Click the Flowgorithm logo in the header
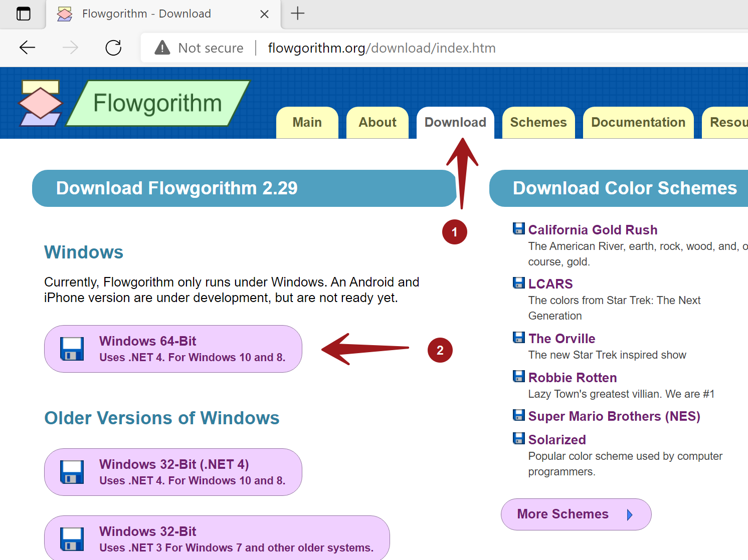 pyautogui.click(x=135, y=103)
